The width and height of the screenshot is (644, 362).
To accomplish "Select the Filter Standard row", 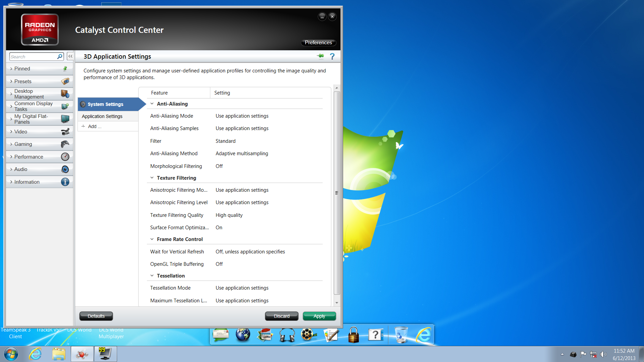I will 235,141.
